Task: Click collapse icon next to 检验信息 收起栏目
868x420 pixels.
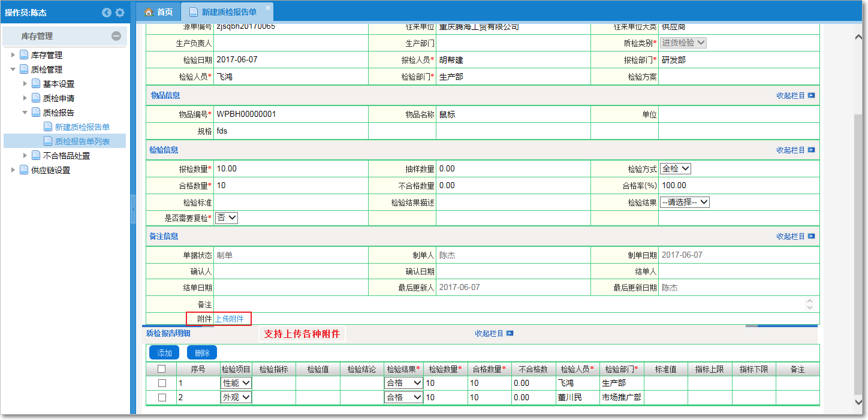Action: coord(811,150)
